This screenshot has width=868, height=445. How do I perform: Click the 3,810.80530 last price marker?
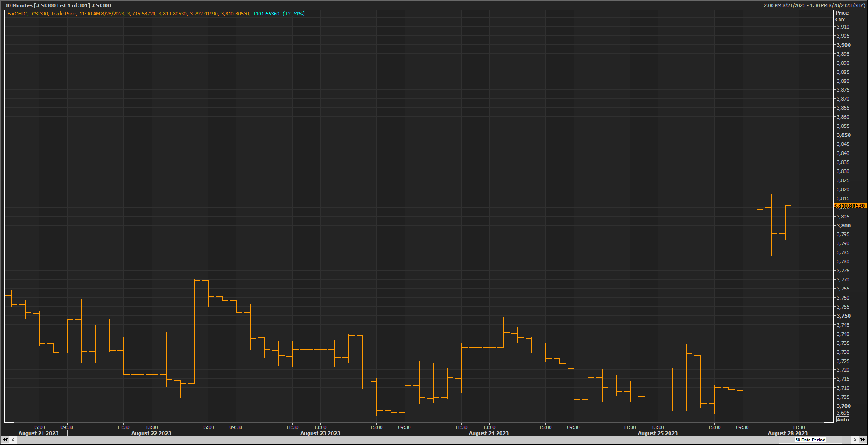click(x=849, y=206)
